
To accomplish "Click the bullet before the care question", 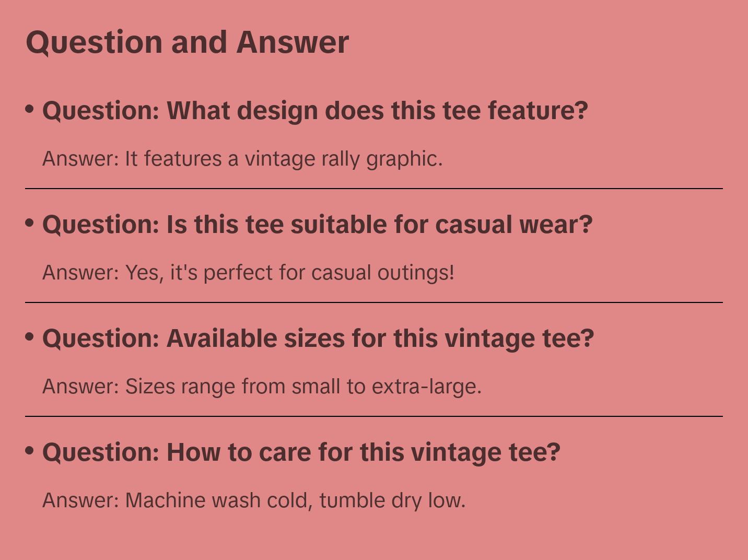I will pyautogui.click(x=30, y=450).
